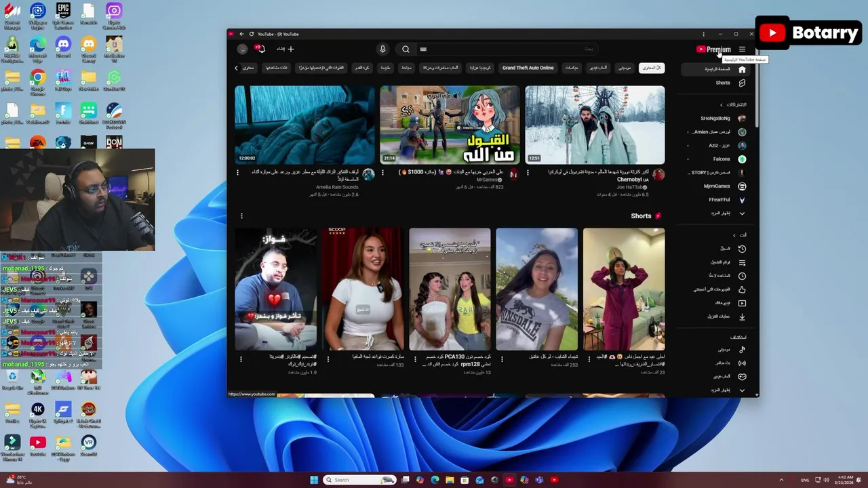Click the ENG language indicator in tray
The height and width of the screenshot is (488, 868).
point(806,480)
